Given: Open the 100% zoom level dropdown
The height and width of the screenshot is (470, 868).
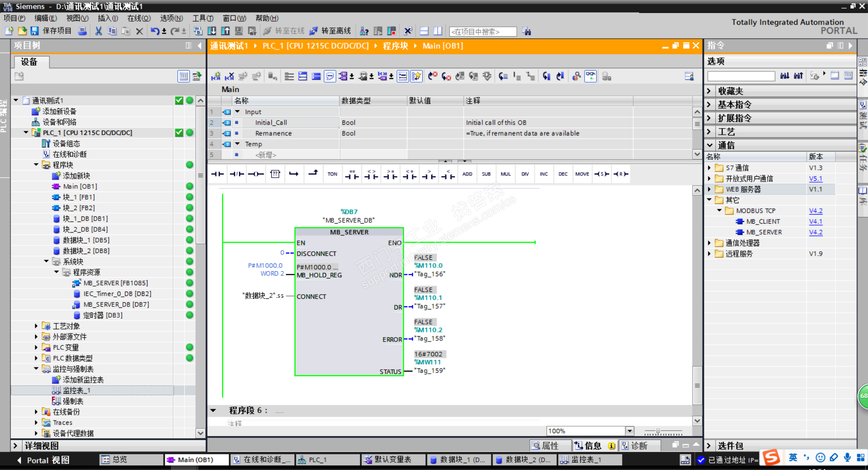Looking at the screenshot, I should (630, 431).
